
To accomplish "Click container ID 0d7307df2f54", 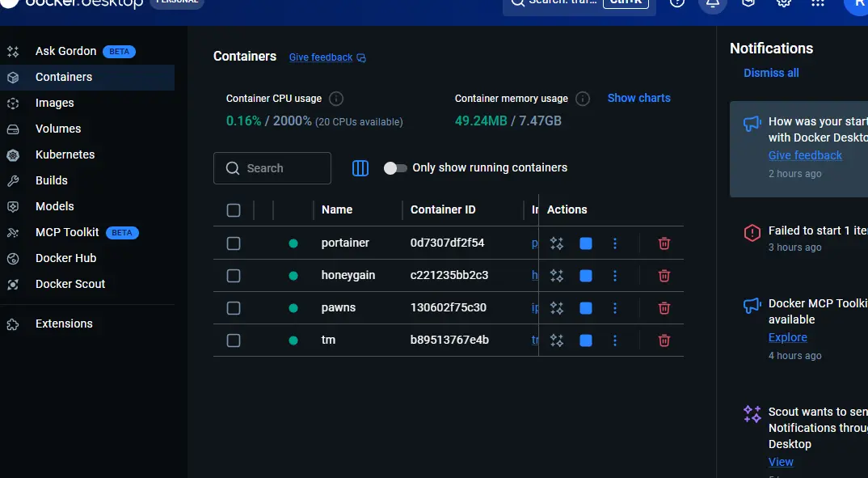I will 447,243.
